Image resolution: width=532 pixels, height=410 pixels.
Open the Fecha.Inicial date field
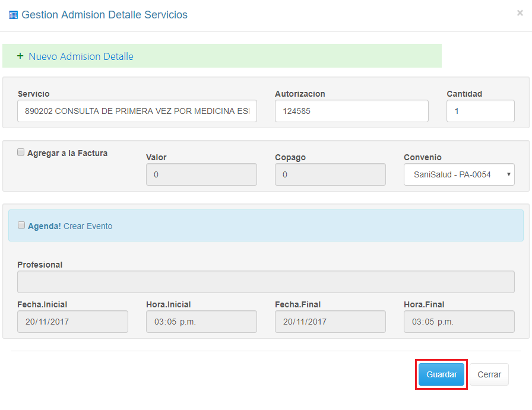[72, 322]
